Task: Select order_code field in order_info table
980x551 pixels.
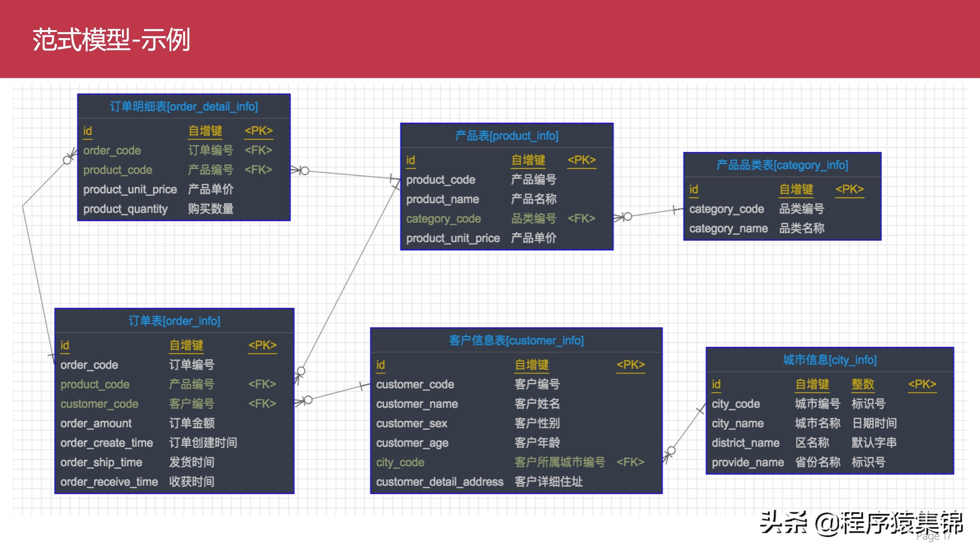Action: (89, 365)
